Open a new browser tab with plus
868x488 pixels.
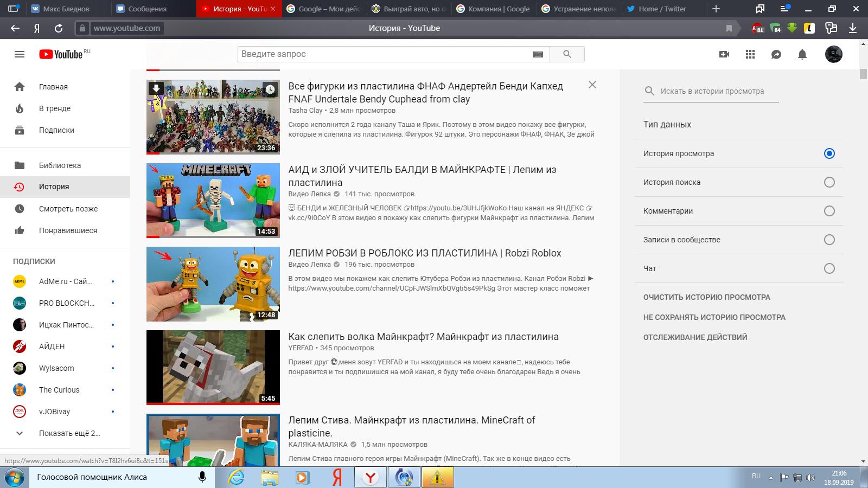pyautogui.click(x=716, y=9)
